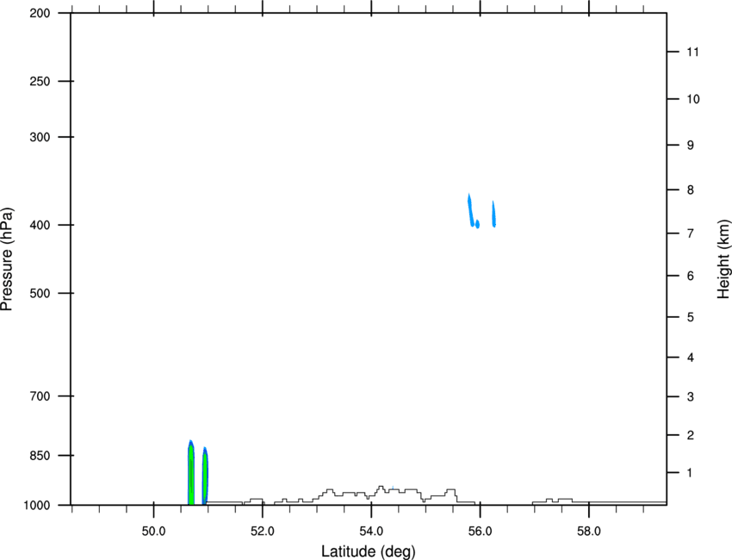This screenshot has width=732, height=560.
Task: Click the 8 km height tick label
Action: pos(691,190)
